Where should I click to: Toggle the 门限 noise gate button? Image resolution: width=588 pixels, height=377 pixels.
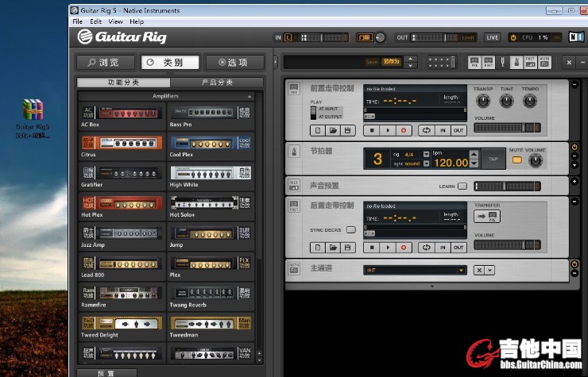click(x=364, y=37)
